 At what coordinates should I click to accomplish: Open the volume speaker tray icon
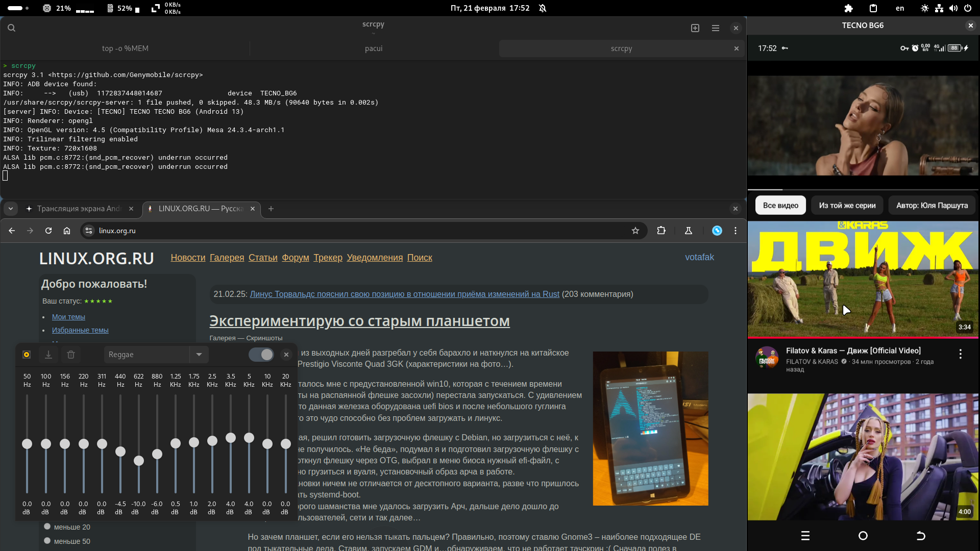click(953, 8)
